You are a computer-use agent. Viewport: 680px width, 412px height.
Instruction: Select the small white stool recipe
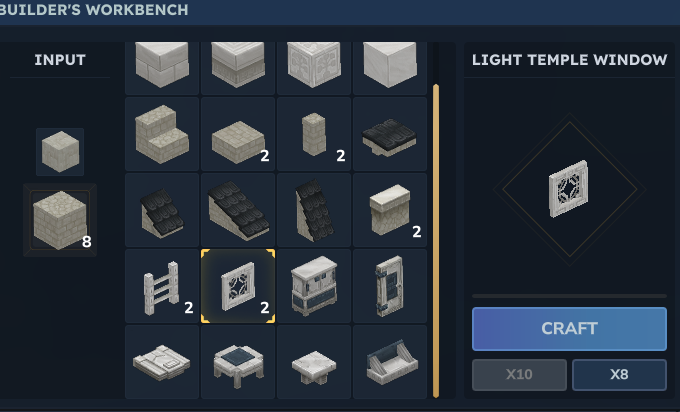[314, 362]
